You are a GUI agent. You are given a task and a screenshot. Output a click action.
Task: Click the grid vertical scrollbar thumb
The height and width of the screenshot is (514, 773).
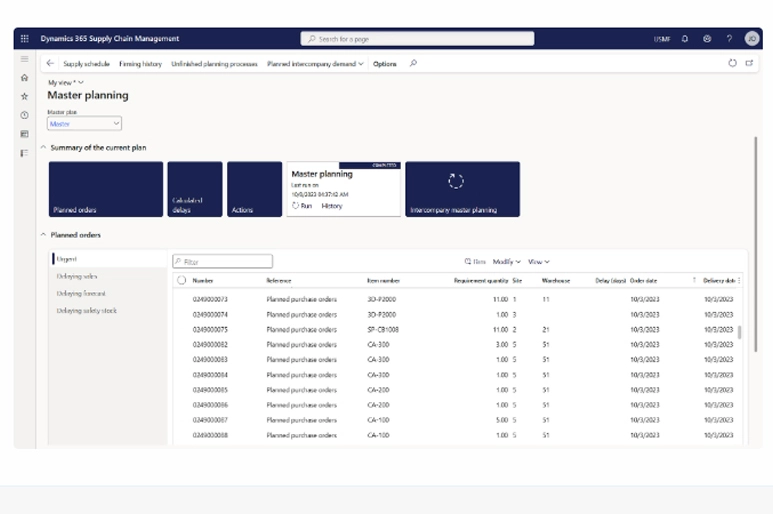click(x=739, y=332)
